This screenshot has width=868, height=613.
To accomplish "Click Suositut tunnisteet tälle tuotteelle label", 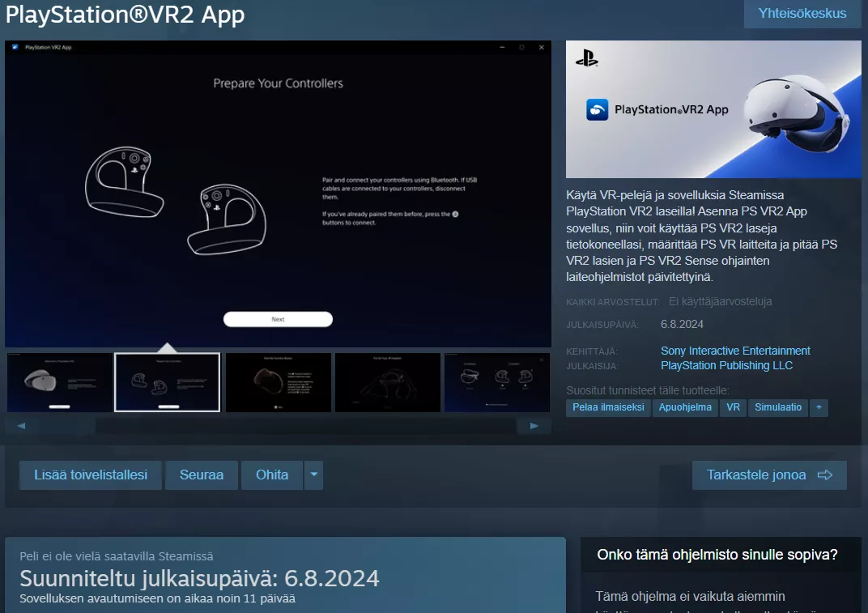I will (x=647, y=390).
